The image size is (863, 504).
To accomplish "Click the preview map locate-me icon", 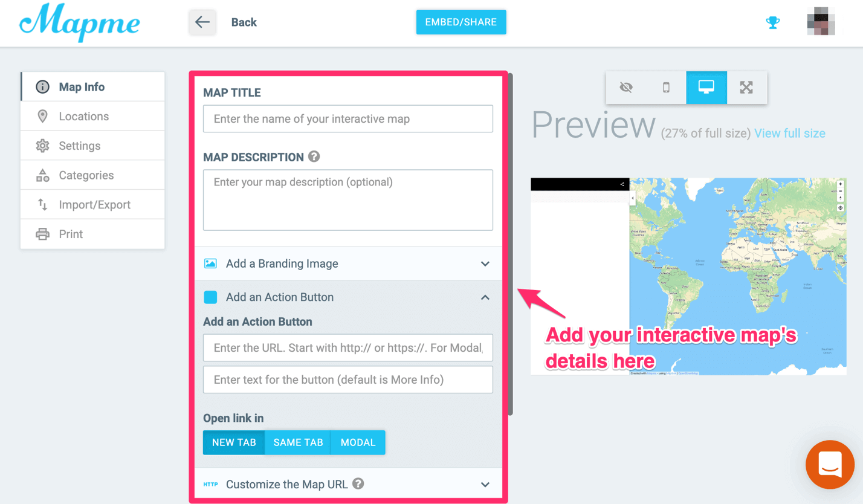I will point(841,208).
